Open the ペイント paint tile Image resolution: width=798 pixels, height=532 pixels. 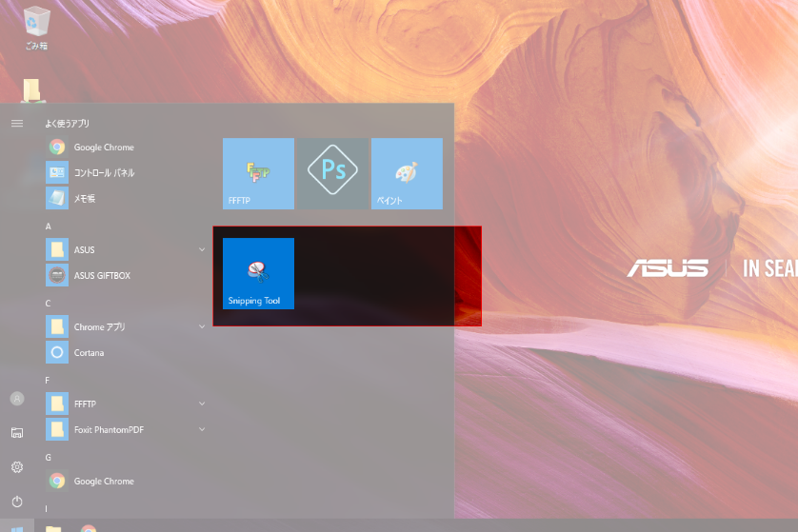408,173
